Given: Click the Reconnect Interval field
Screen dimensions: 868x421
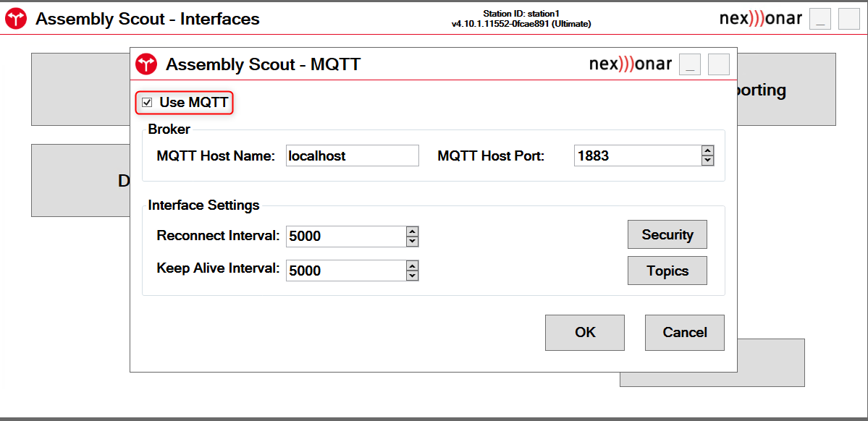Looking at the screenshot, I should coord(346,237).
